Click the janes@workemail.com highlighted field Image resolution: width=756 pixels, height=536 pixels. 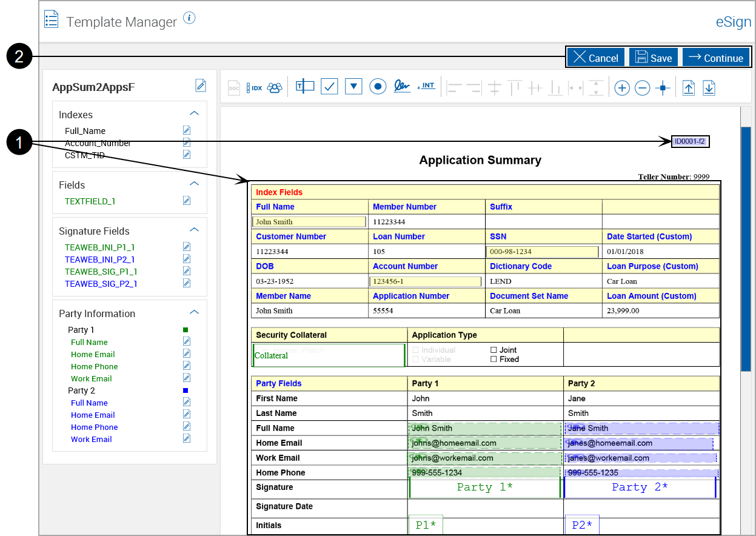coord(641,458)
